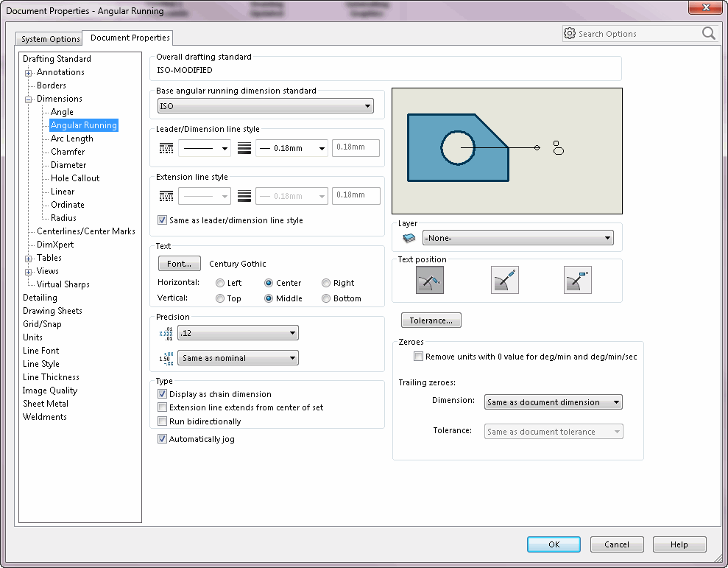
Task: Select Angle under Dimensions
Action: [x=62, y=112]
